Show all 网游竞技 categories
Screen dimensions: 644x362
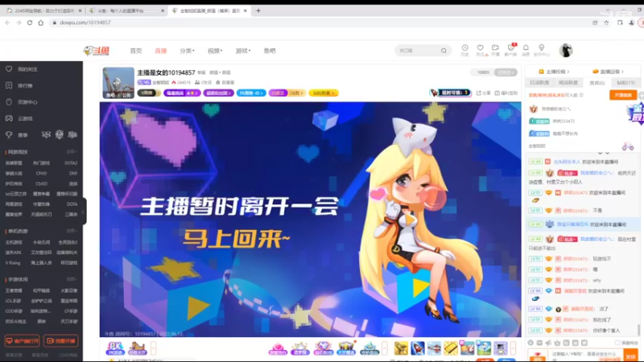[x=72, y=152]
